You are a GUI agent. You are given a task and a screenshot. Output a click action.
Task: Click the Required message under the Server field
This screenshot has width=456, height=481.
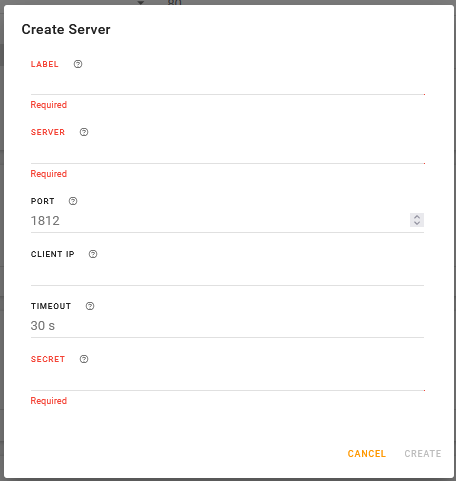point(49,174)
